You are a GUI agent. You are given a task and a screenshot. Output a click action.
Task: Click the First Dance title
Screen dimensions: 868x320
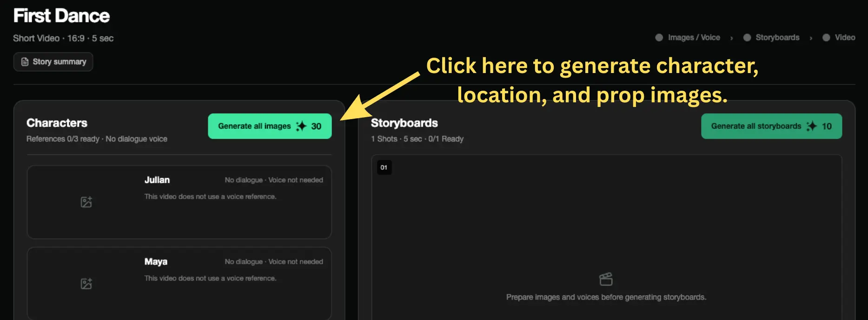click(61, 16)
